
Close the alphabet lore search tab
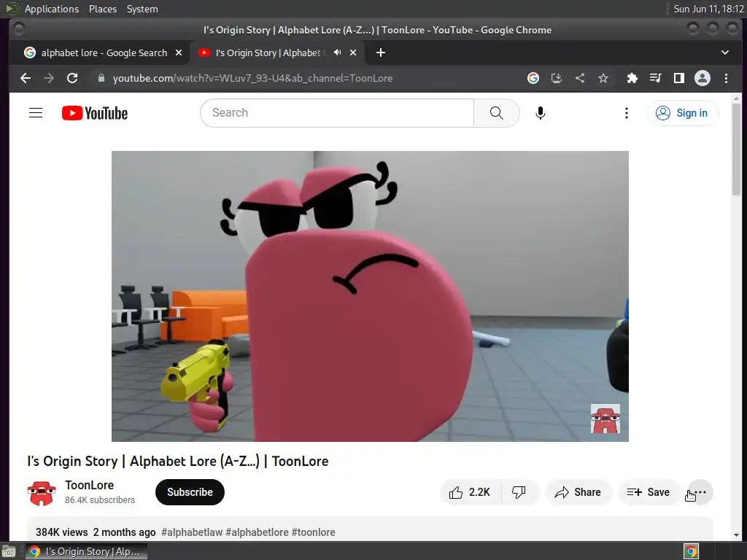pyautogui.click(x=179, y=52)
